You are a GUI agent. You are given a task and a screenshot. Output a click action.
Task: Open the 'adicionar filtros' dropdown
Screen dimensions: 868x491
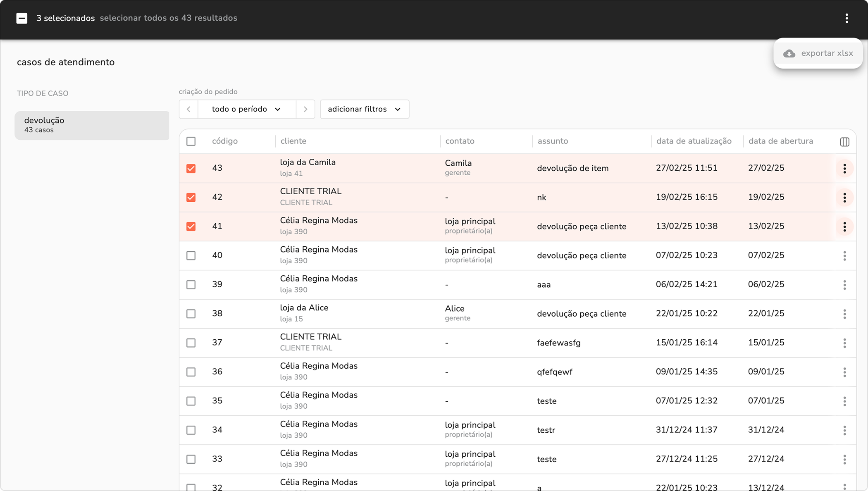coord(364,109)
